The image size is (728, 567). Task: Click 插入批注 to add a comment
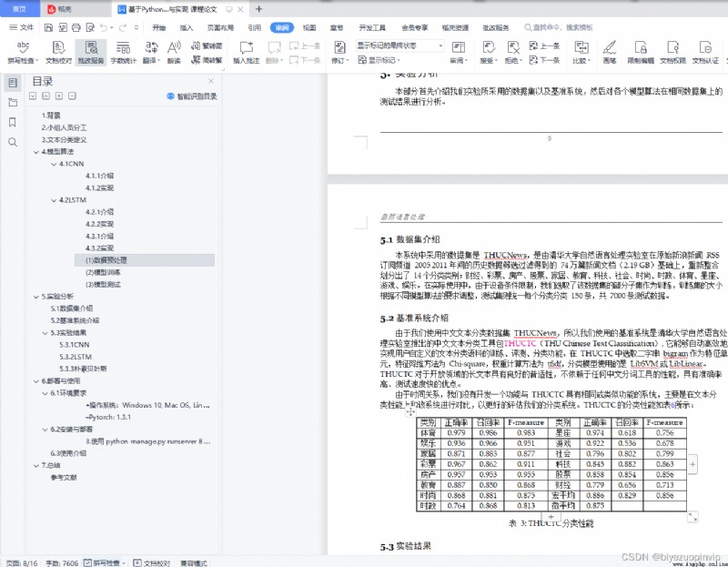[x=246, y=52]
